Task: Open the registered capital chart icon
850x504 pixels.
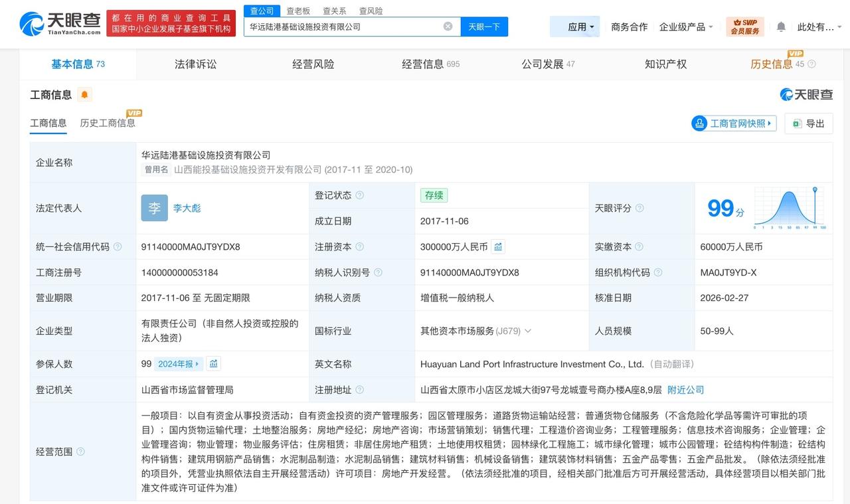Action: pos(498,247)
